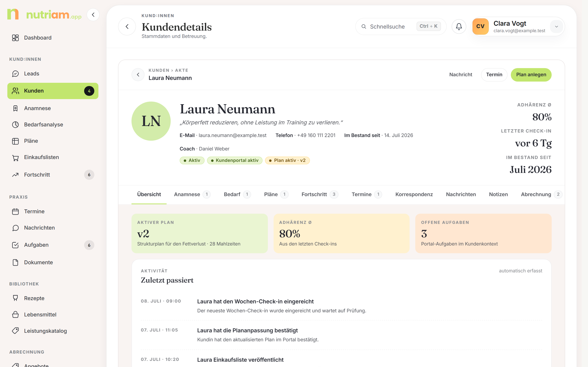This screenshot has height=367, width=588.
Task: Click the Plan anlegen button
Action: point(531,75)
